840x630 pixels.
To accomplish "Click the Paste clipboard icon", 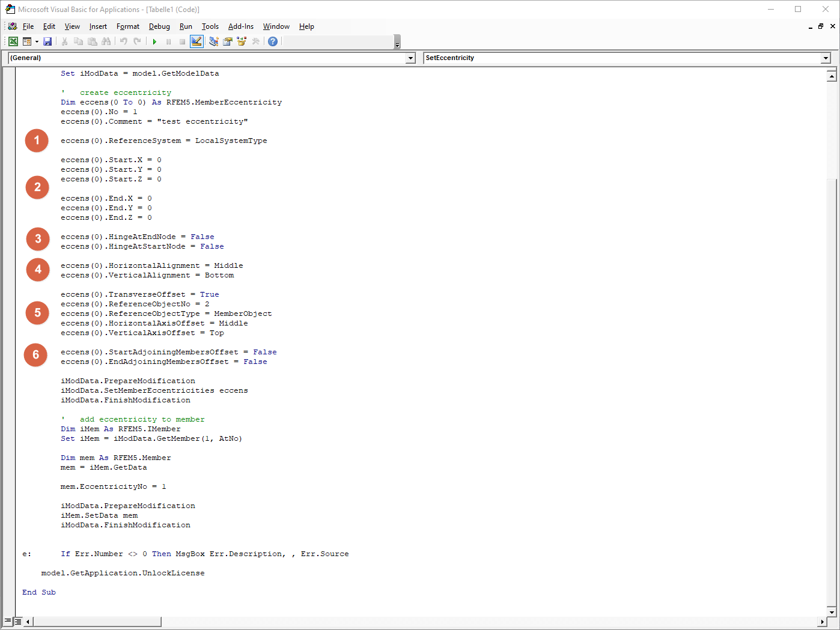I will pyautogui.click(x=93, y=41).
